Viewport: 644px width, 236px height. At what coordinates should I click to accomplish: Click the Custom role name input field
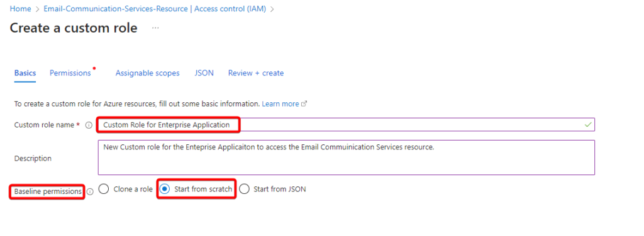(x=347, y=125)
